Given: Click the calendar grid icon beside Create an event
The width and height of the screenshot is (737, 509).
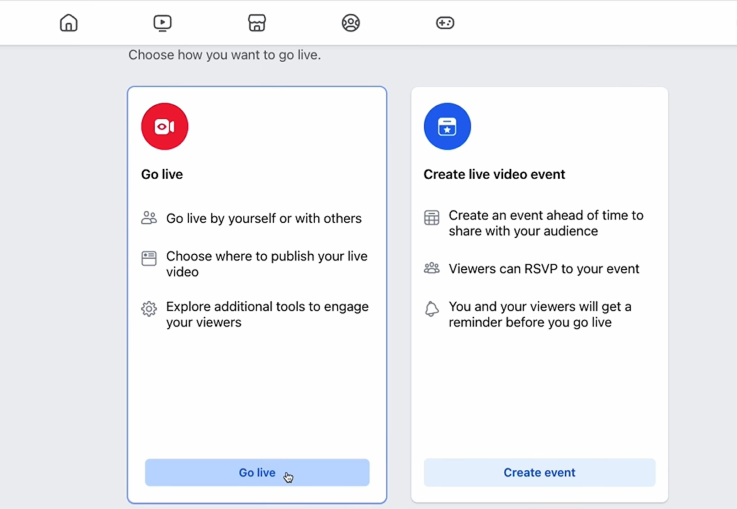Looking at the screenshot, I should tap(432, 218).
